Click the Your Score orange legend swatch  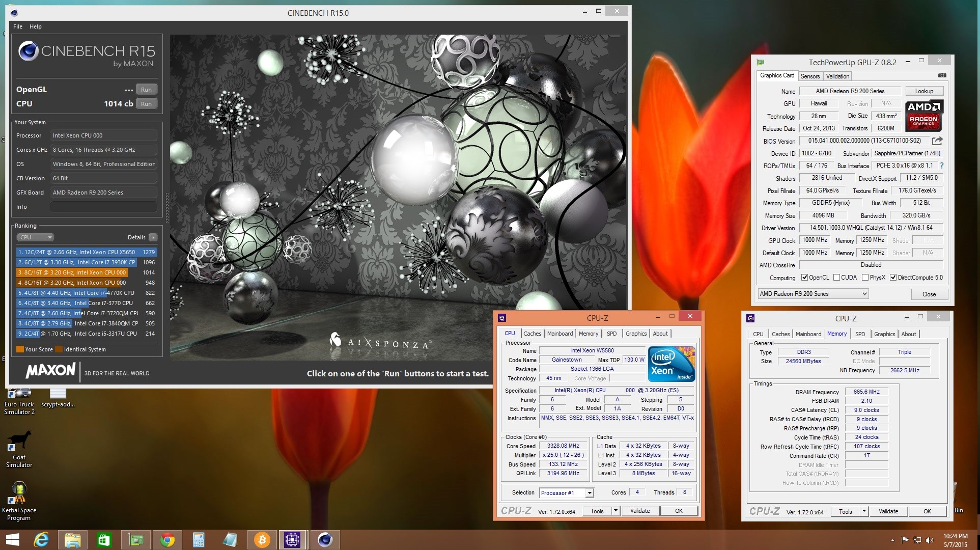click(20, 349)
